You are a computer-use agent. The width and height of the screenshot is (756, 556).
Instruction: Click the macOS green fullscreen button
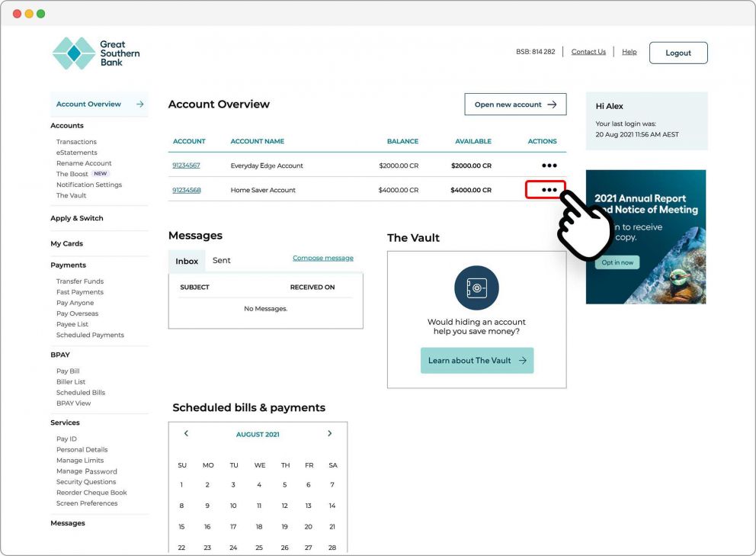pos(41,14)
